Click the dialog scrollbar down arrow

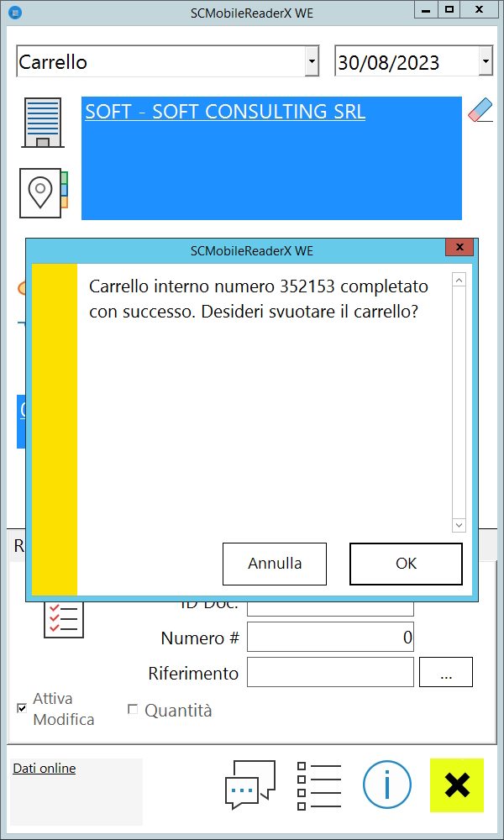(459, 526)
